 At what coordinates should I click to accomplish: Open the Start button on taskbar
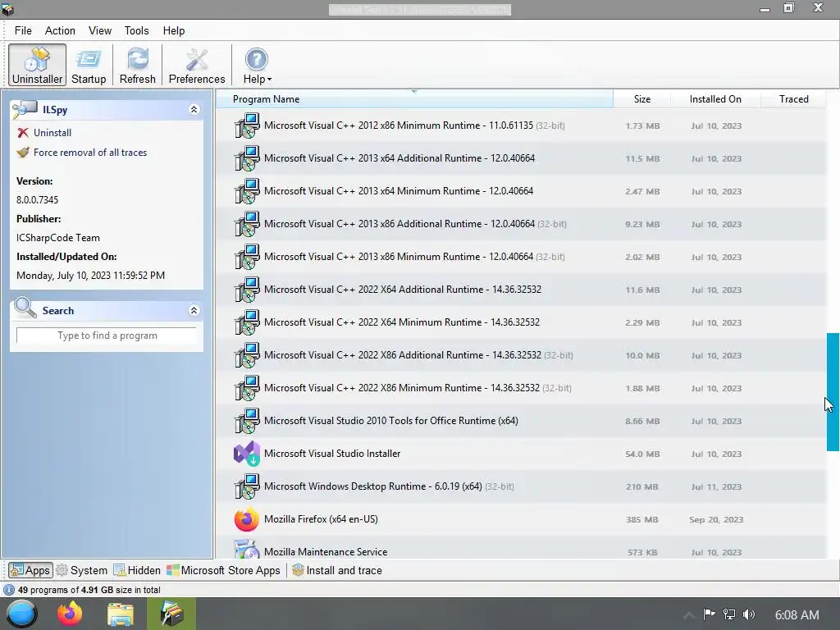(x=21, y=614)
